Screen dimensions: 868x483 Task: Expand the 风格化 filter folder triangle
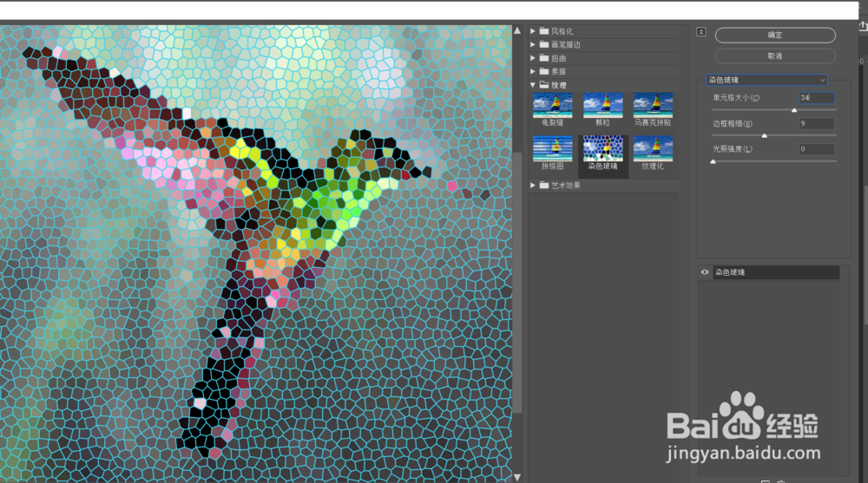(x=533, y=31)
